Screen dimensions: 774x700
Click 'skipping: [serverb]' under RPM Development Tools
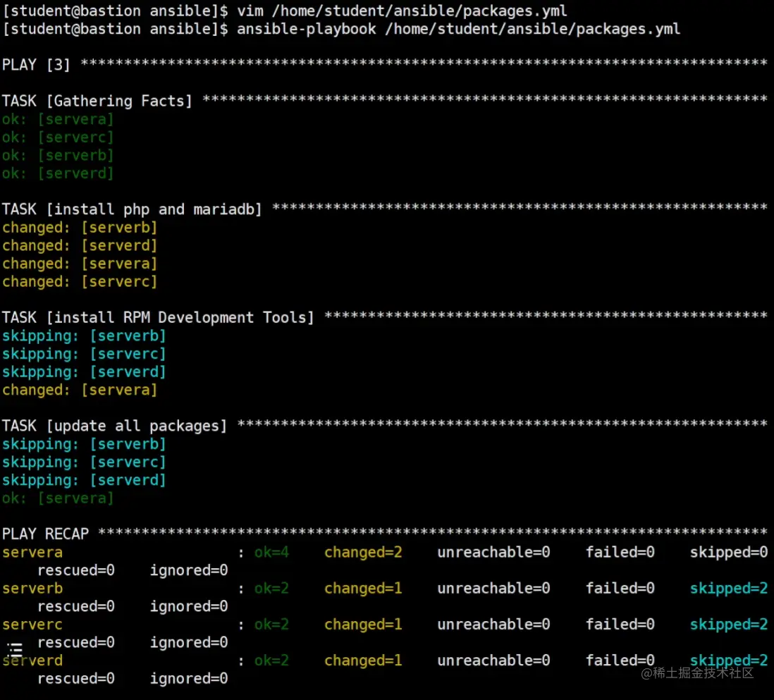click(84, 336)
